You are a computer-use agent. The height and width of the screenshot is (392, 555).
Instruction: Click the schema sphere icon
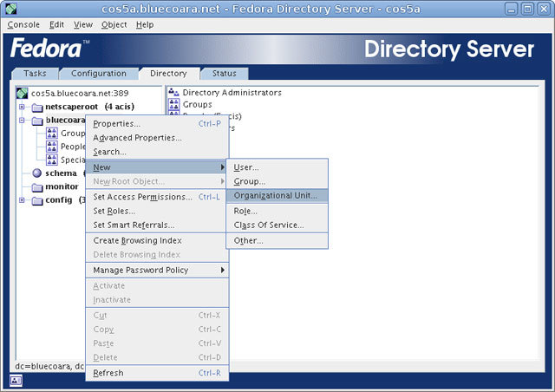36,173
